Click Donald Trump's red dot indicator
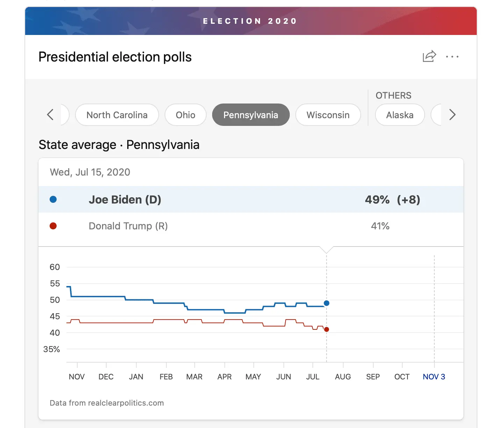The height and width of the screenshot is (428, 504). pos(53,226)
